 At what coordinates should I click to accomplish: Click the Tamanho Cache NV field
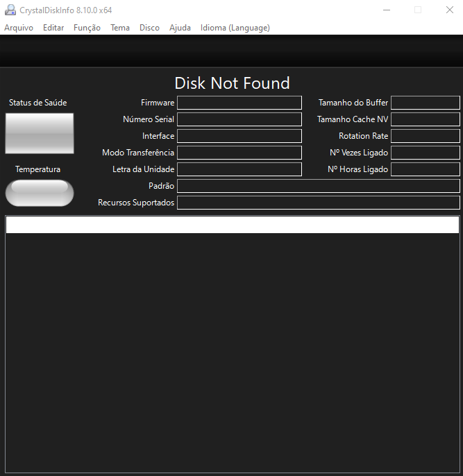click(x=426, y=119)
